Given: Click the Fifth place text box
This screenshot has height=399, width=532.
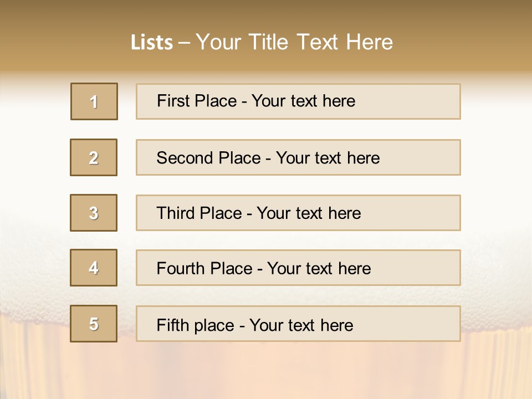Looking at the screenshot, I should (298, 323).
